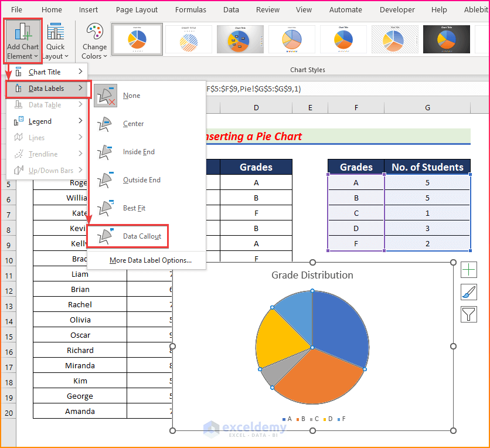490x448 pixels.
Task: Open the Developer tab
Action: [x=397, y=10]
